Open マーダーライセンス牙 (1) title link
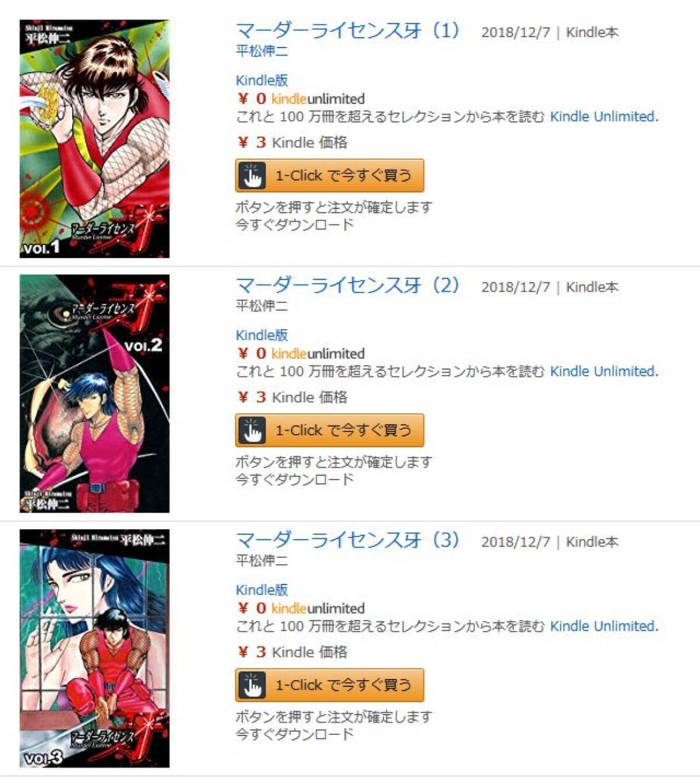 click(x=348, y=30)
